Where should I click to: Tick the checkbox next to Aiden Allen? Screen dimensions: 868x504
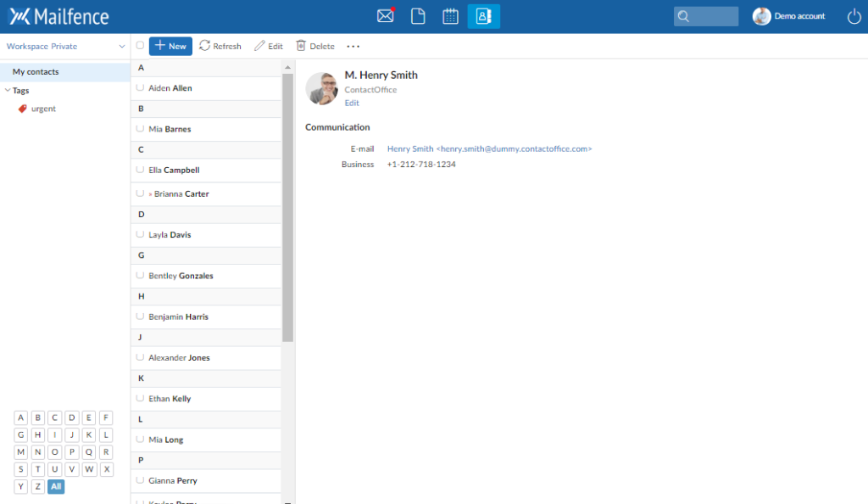[x=140, y=87]
